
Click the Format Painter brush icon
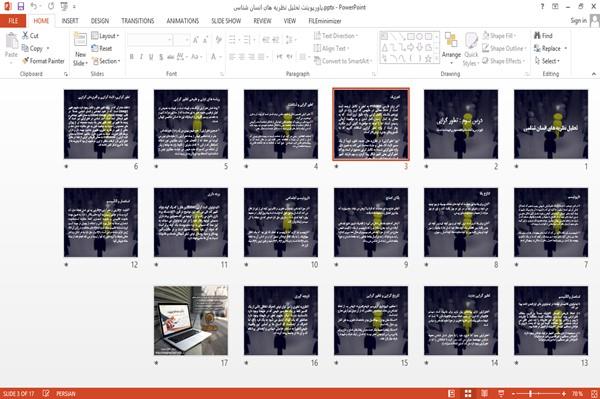26,61
